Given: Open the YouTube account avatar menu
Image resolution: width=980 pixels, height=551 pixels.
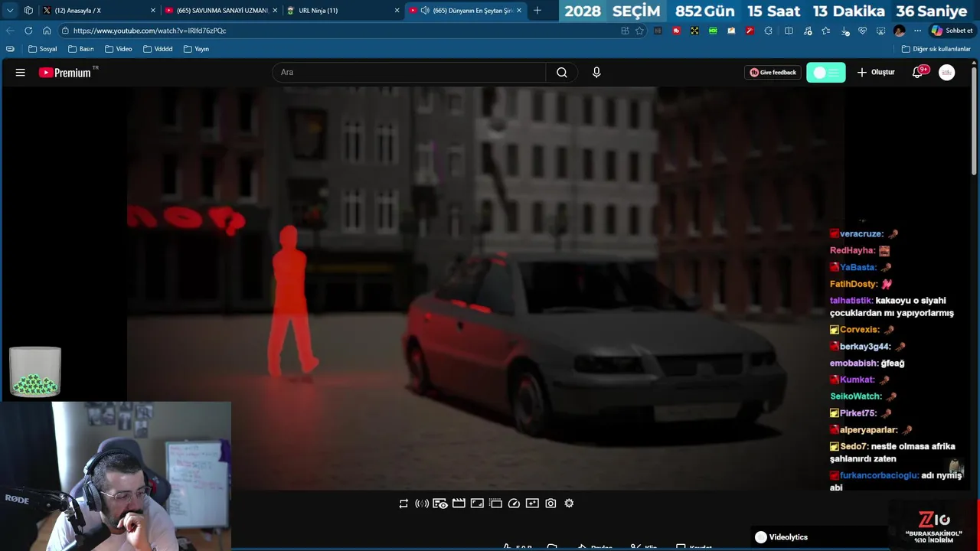Looking at the screenshot, I should (947, 72).
